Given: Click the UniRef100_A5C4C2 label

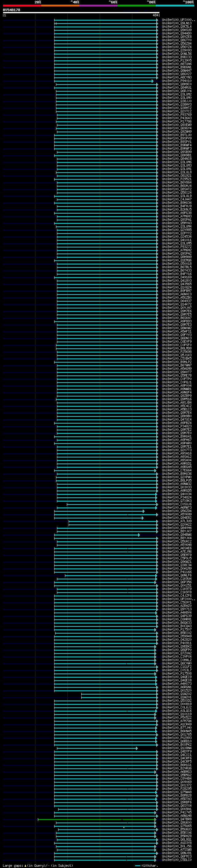Looking at the screenshot, I should click(176, 406).
